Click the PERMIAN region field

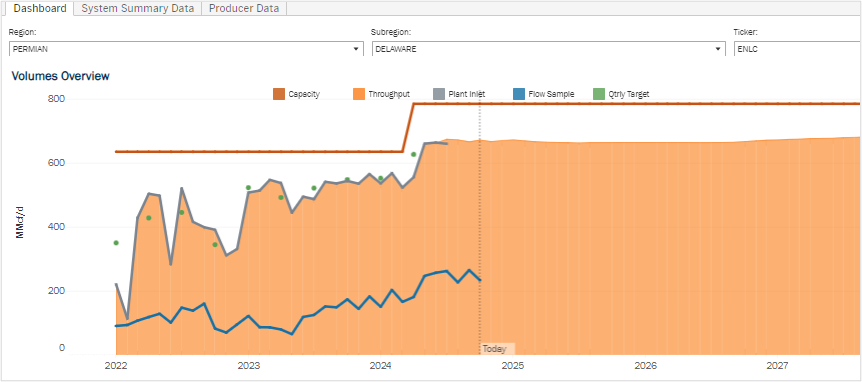(186, 49)
